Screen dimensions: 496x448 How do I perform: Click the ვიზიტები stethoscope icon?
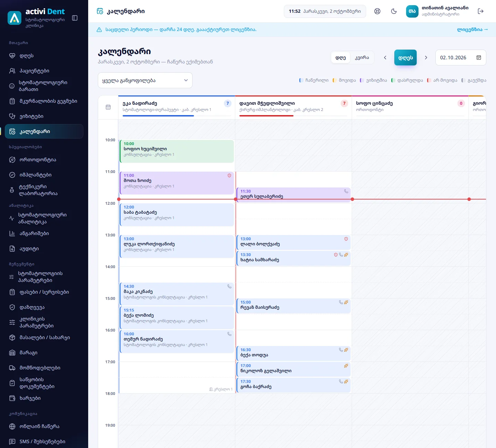pyautogui.click(x=12, y=116)
